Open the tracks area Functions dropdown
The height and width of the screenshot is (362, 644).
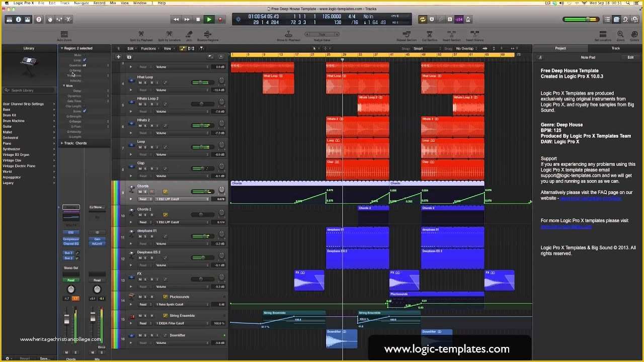click(150, 48)
